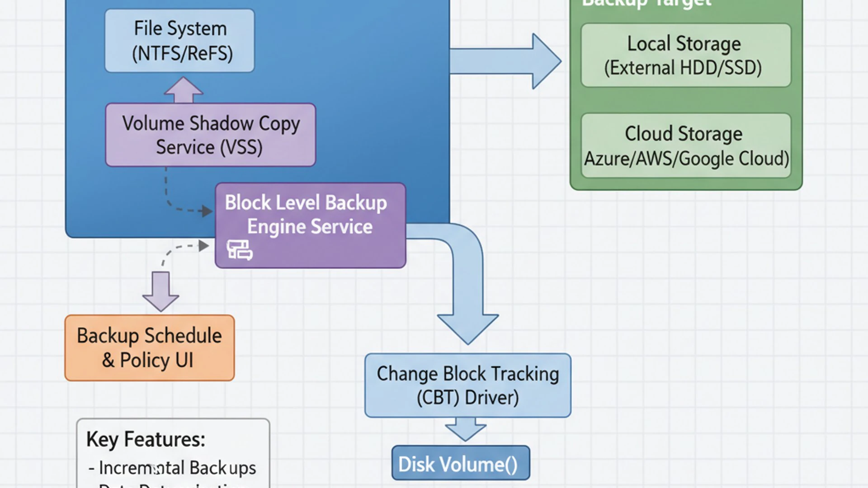This screenshot has height=488, width=868.
Task: Select the Backup Schedule & Policy UI box
Action: point(150,348)
